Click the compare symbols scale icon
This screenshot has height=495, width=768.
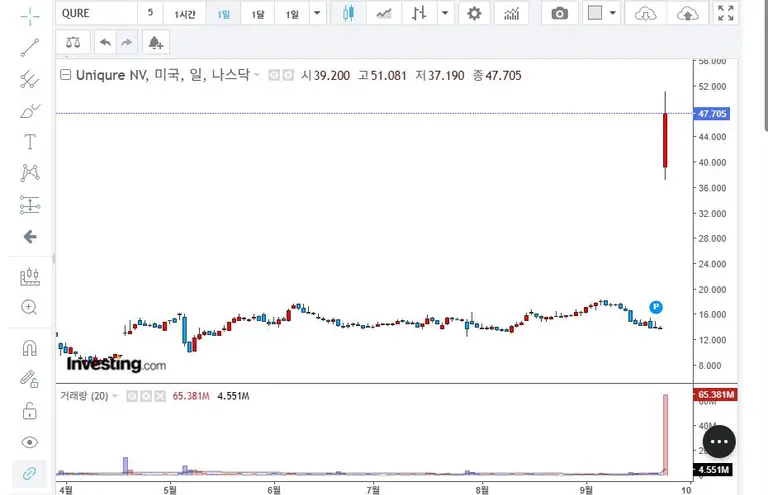(x=72, y=43)
